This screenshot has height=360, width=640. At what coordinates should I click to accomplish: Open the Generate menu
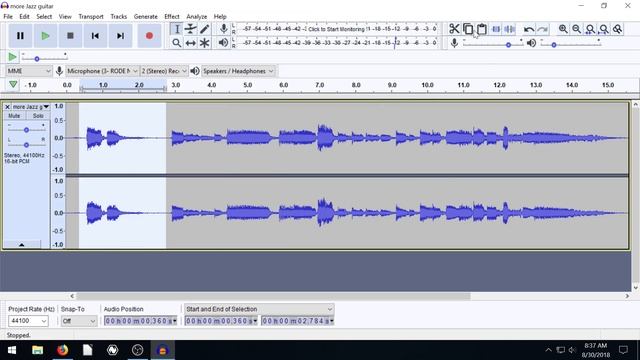[146, 17]
